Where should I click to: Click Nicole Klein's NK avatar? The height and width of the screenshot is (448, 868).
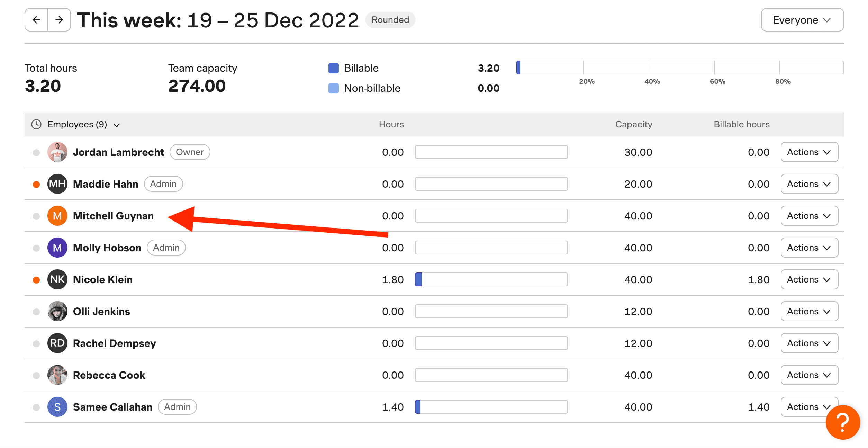(57, 279)
